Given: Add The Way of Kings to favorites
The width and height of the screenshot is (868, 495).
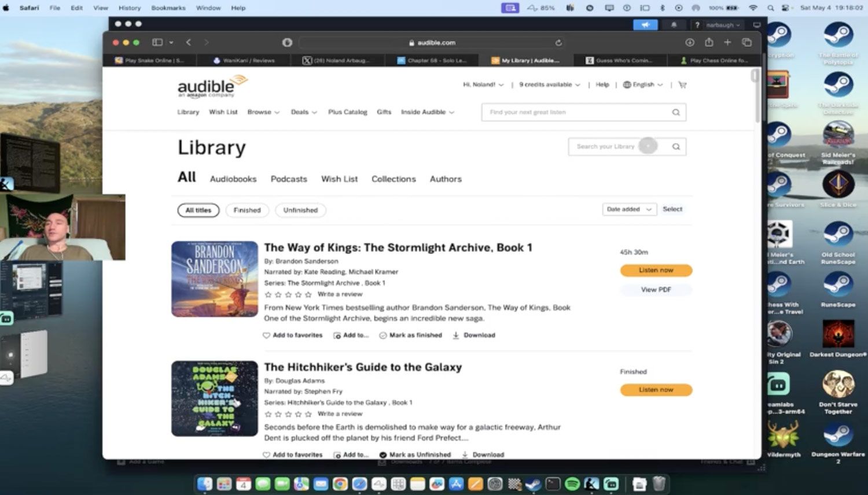Looking at the screenshot, I should click(x=292, y=335).
